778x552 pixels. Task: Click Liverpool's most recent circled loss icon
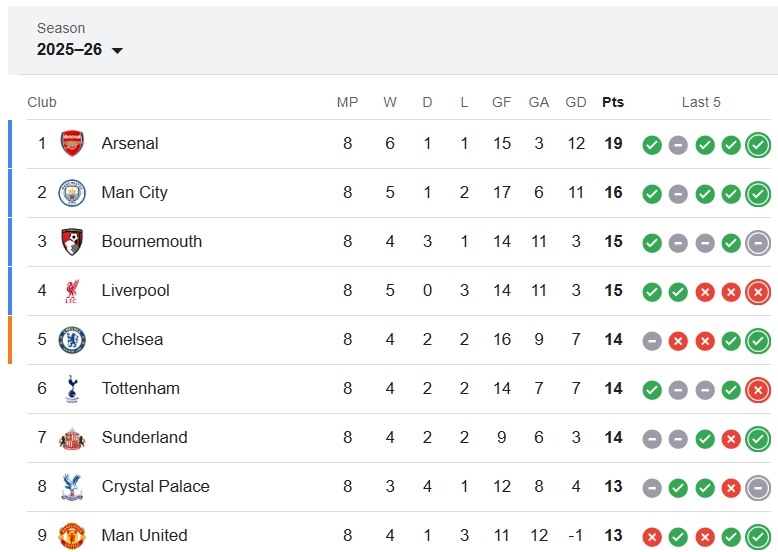758,292
